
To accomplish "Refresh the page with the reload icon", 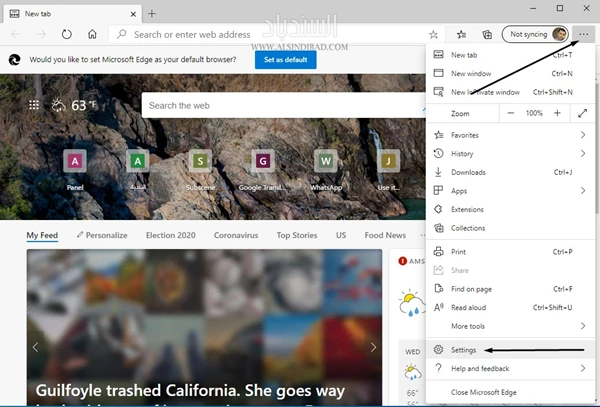I will click(67, 34).
